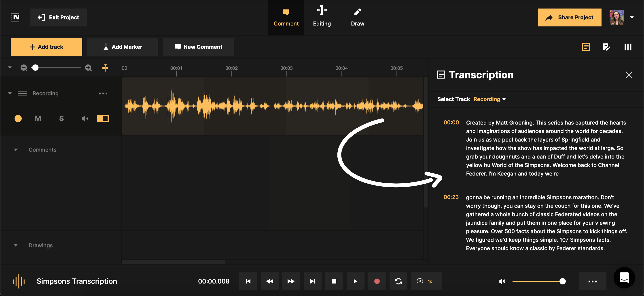The height and width of the screenshot is (296, 644).
Task: Click the Exit Project button
Action: (59, 17)
